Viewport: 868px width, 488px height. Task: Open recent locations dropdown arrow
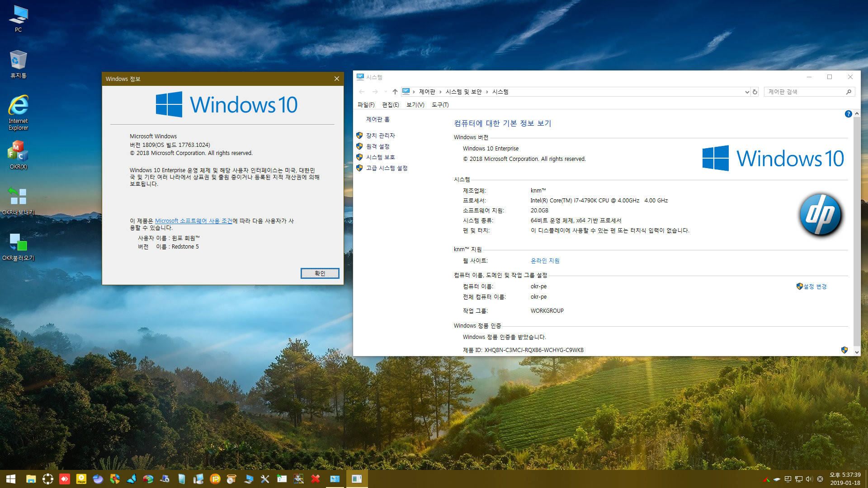(386, 92)
